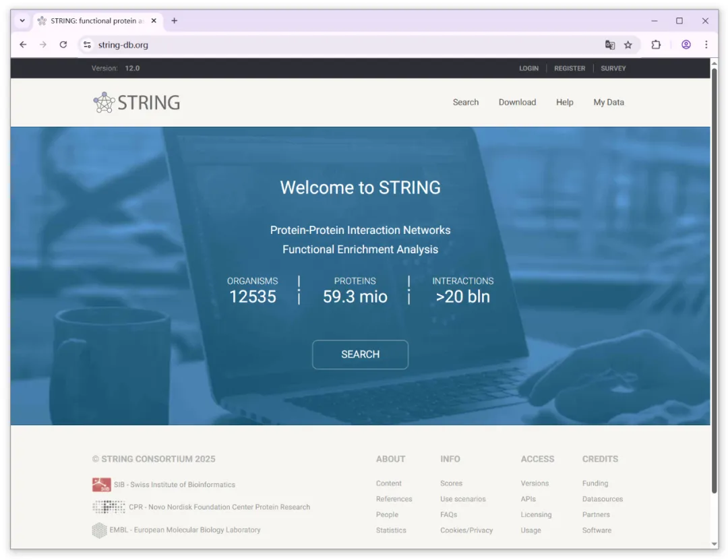Reload the page with the refresh icon
Viewport: 728px width, 560px height.
pyautogui.click(x=63, y=44)
